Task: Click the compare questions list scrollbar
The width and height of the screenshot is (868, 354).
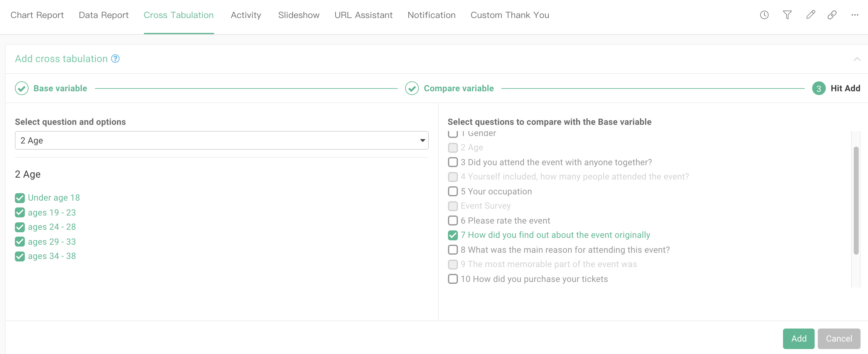Action: pos(856,200)
